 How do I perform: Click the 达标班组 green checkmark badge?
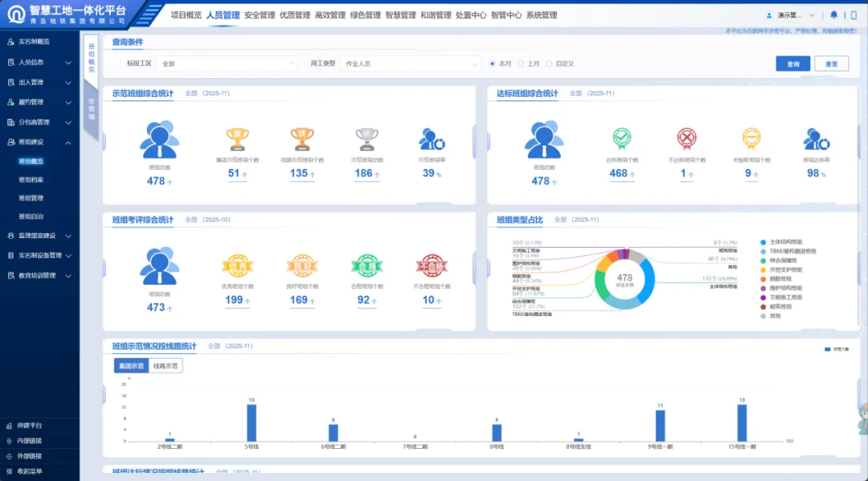(622, 139)
